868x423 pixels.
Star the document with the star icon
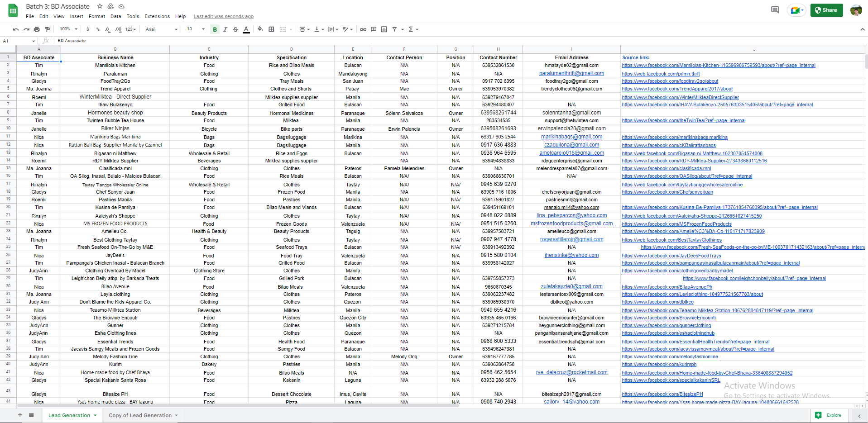[x=100, y=6]
